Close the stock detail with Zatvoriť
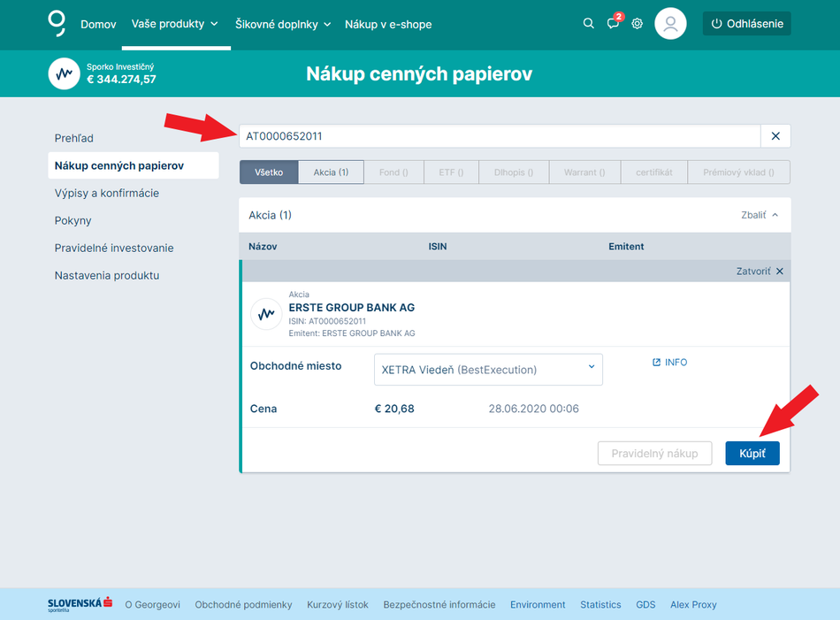 (x=760, y=272)
